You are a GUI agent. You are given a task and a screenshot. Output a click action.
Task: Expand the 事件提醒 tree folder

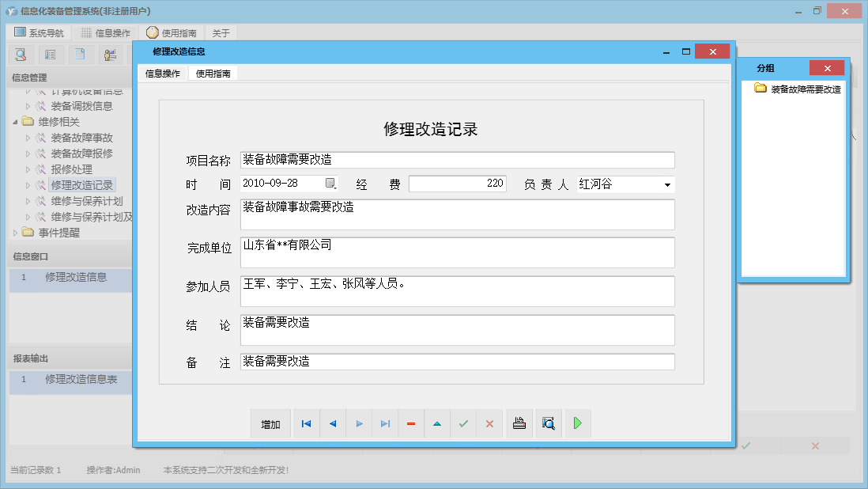(x=17, y=233)
